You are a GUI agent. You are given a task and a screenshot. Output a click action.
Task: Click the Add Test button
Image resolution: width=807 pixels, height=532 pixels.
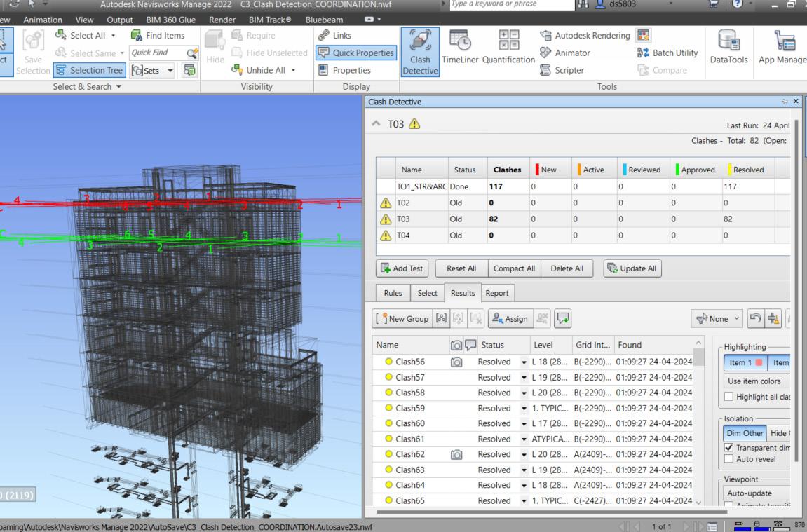403,269
